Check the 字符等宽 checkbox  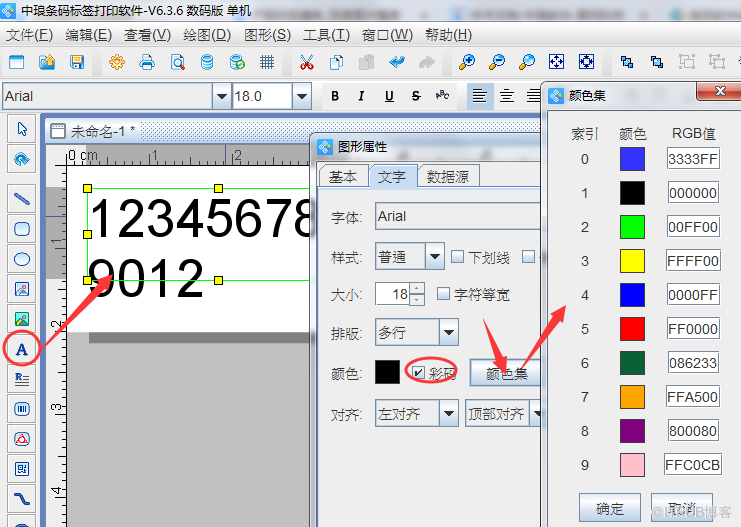(444, 294)
